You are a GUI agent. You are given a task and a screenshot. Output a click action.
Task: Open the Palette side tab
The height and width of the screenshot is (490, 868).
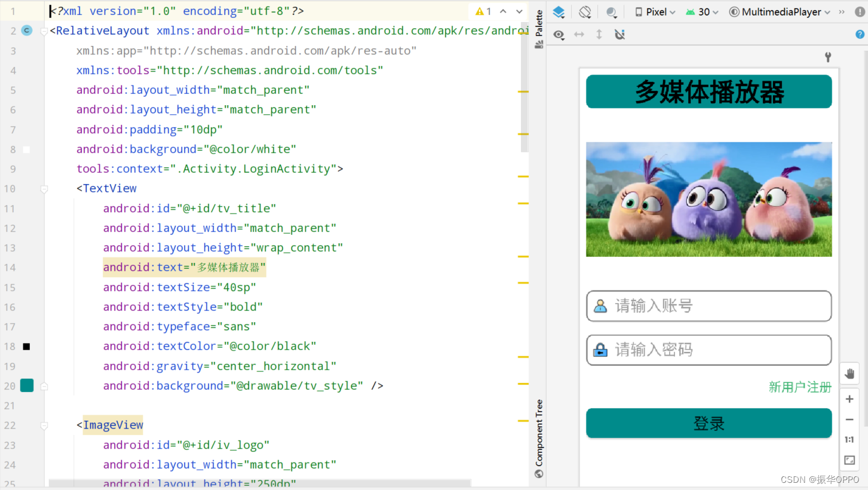click(538, 29)
